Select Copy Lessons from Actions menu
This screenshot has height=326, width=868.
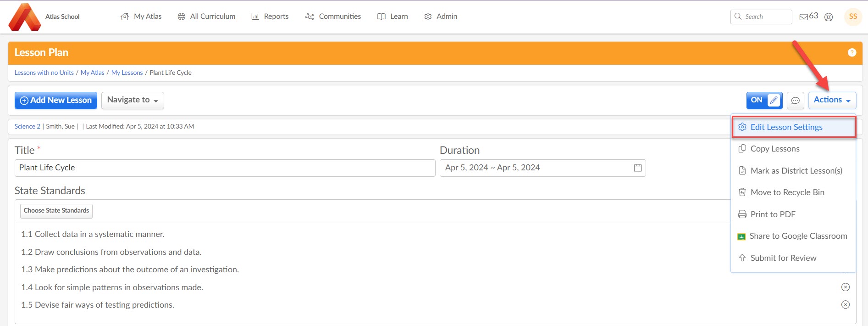click(x=794, y=149)
